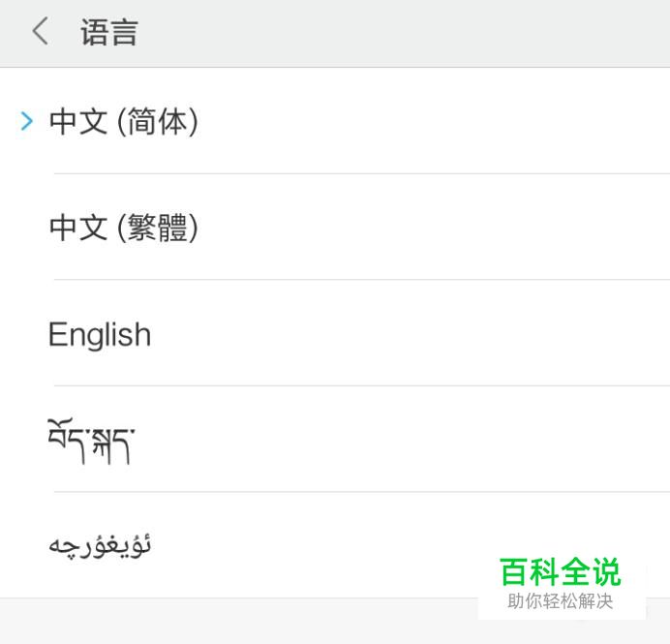Click the gray area below the language list
Viewport: 670px width, 644px height.
(239, 621)
